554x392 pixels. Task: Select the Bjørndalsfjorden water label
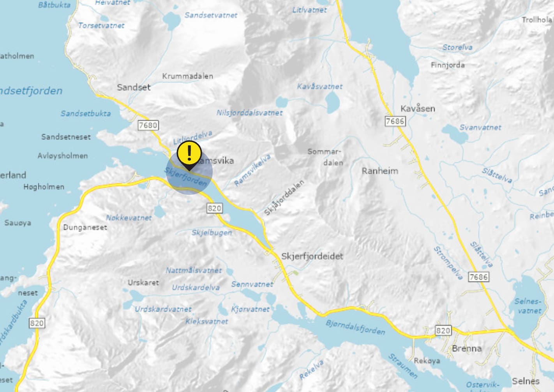355,327
